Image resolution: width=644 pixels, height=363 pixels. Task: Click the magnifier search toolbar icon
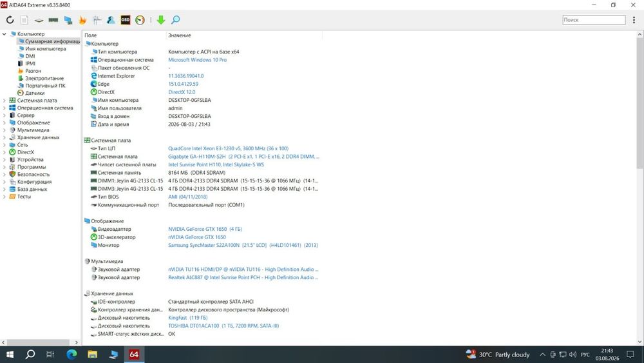click(175, 20)
